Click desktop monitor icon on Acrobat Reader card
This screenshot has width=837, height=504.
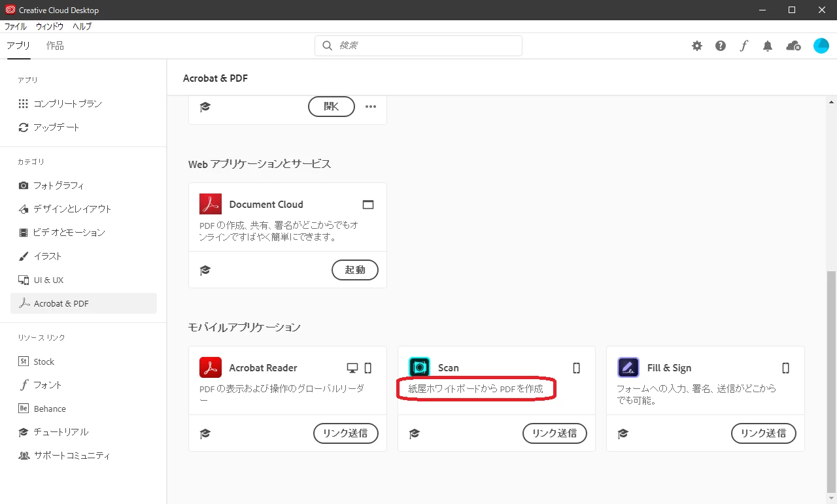point(352,368)
